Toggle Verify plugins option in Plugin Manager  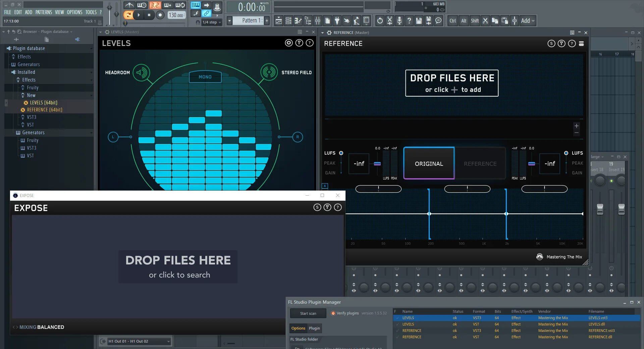pyautogui.click(x=333, y=313)
